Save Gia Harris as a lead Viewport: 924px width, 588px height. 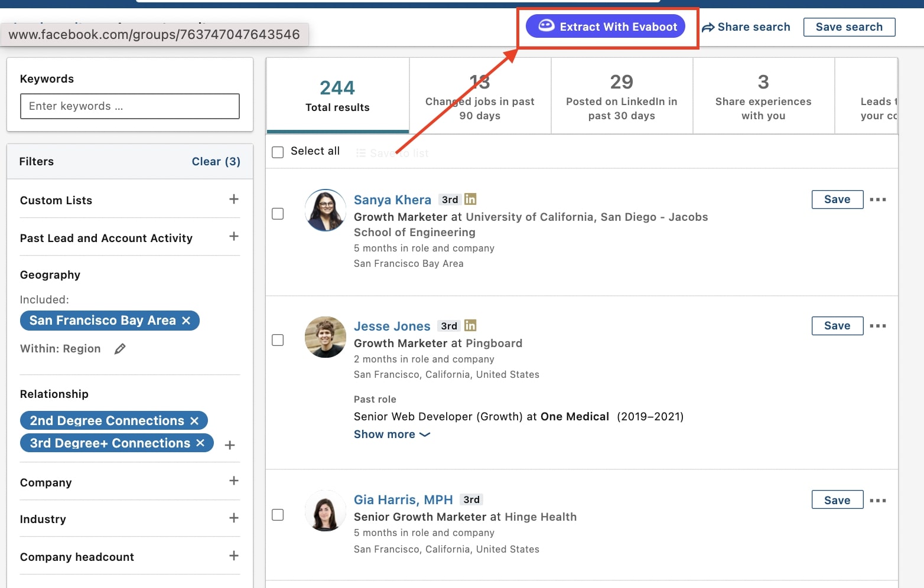click(x=837, y=500)
